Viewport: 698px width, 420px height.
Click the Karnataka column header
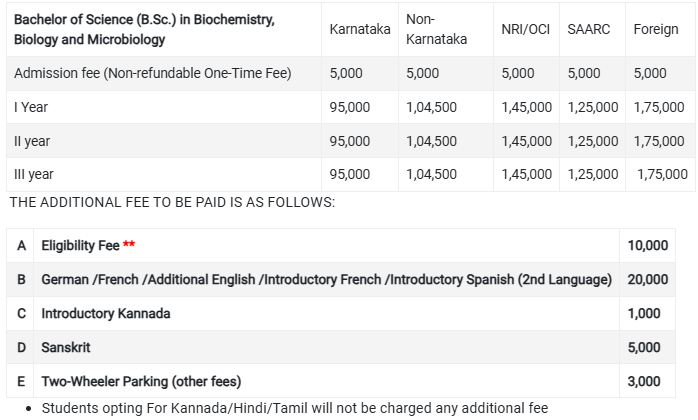(x=360, y=29)
